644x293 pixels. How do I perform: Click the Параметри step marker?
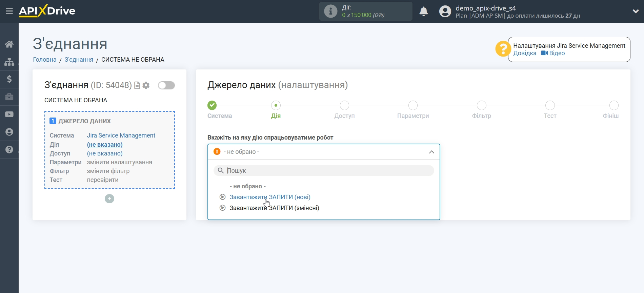(413, 105)
